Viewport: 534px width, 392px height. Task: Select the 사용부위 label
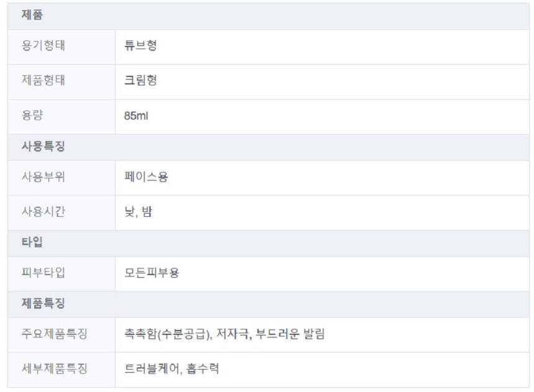pos(43,177)
